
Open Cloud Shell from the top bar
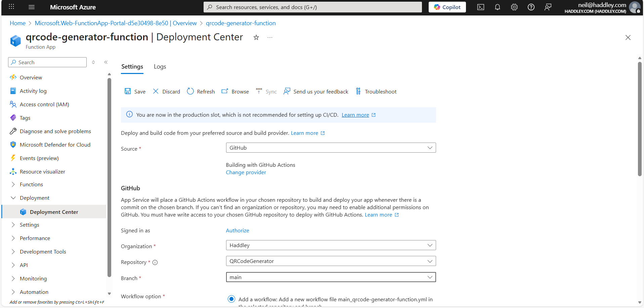480,7
